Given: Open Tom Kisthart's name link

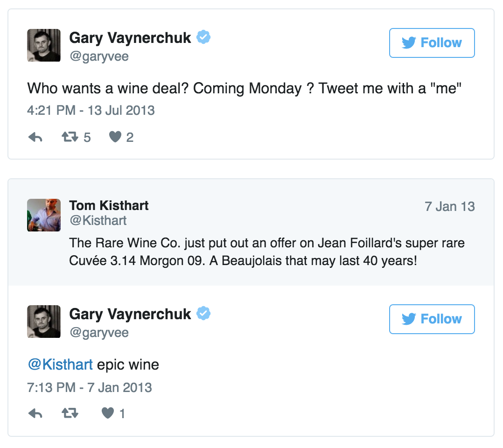Looking at the screenshot, I should [x=109, y=205].
